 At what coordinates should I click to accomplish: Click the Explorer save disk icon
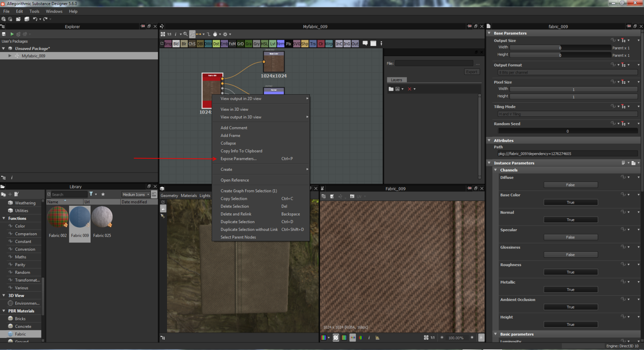tap(4, 34)
